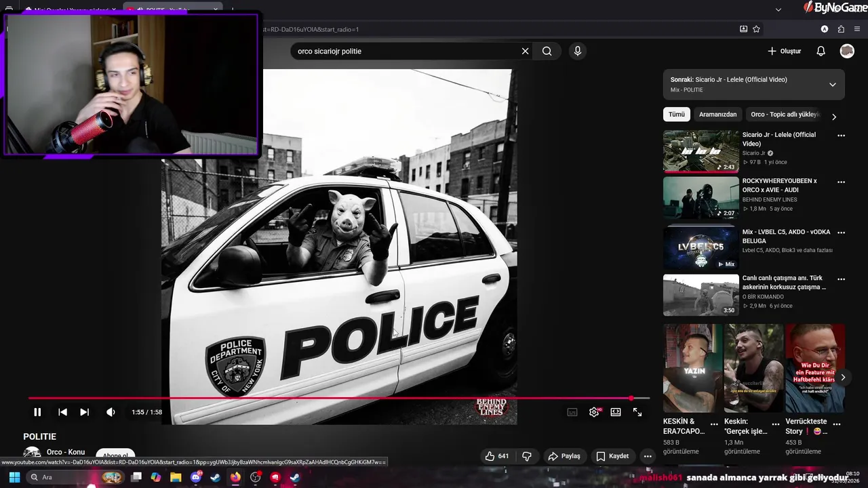Open the KESKİN & ERA7CAPO short
Screen dimensions: 868x488
(693, 368)
